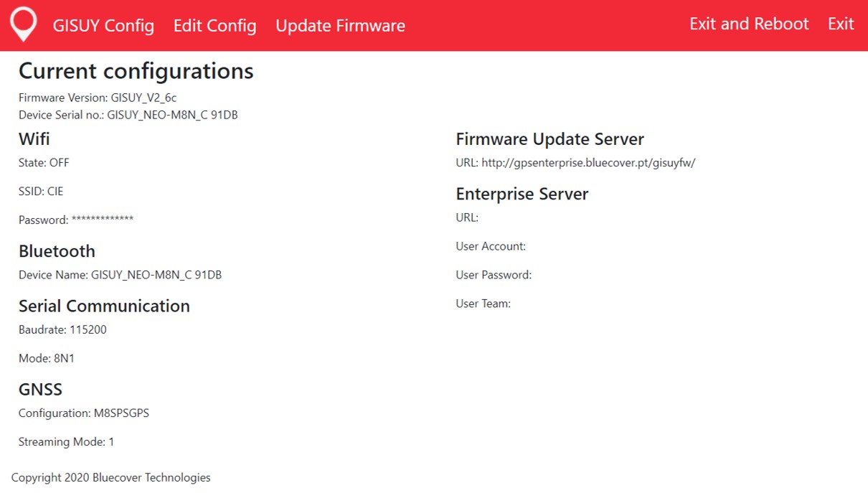
Task: Click the Enterprise Server heading
Action: [522, 194]
